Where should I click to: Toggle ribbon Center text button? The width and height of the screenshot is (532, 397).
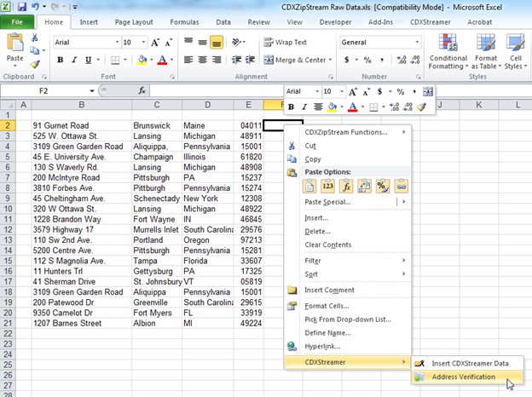coord(203,60)
